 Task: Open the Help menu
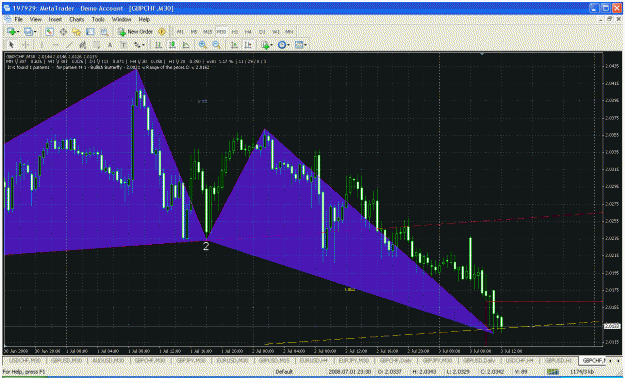pyautogui.click(x=144, y=19)
